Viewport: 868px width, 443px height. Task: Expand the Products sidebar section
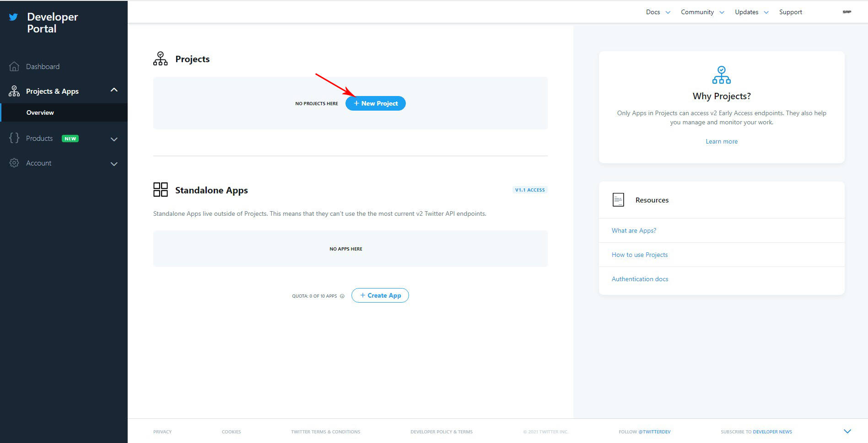click(x=114, y=139)
